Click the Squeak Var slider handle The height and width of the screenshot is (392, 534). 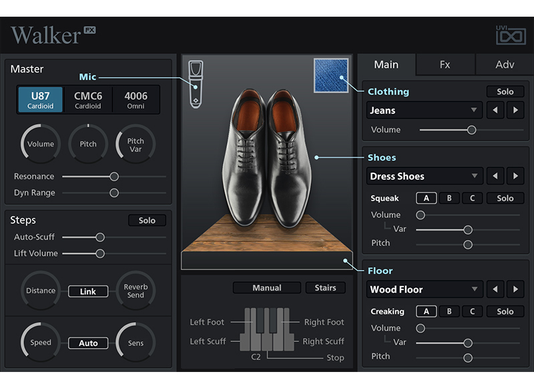point(468,230)
